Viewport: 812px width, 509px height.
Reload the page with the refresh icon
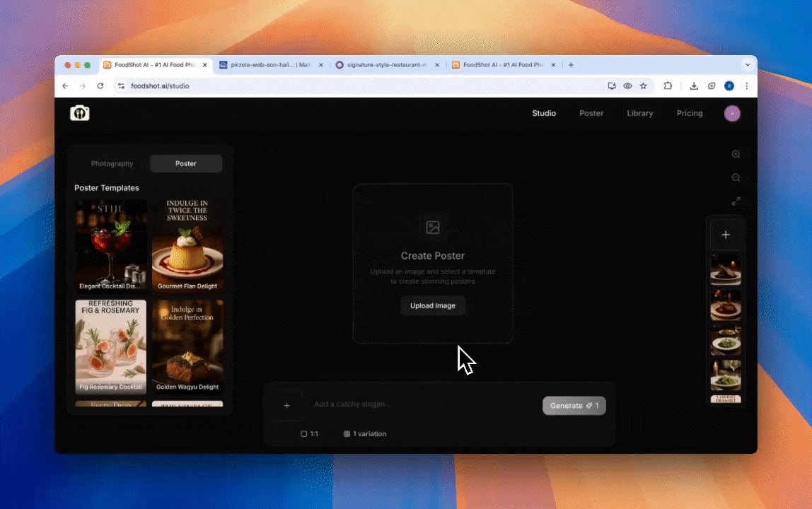click(100, 86)
